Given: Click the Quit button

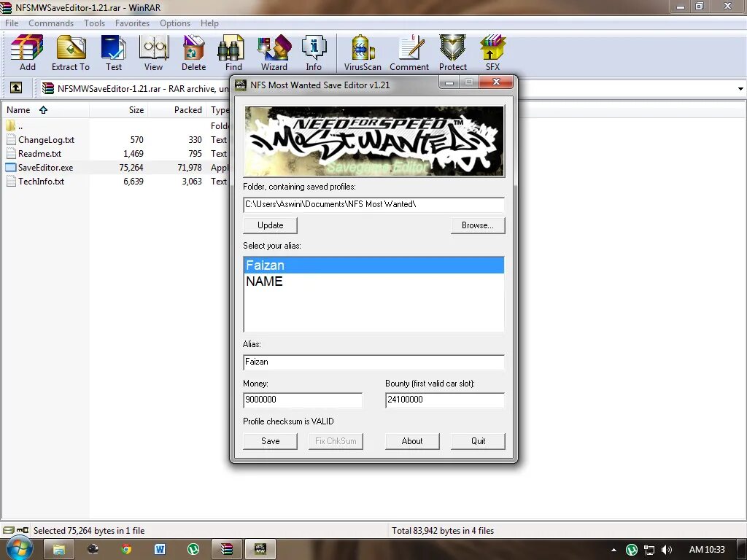Looking at the screenshot, I should click(478, 441).
